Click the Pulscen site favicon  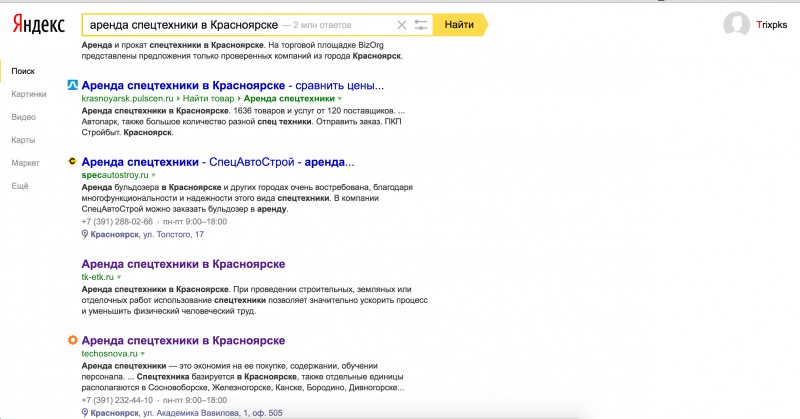tap(72, 85)
